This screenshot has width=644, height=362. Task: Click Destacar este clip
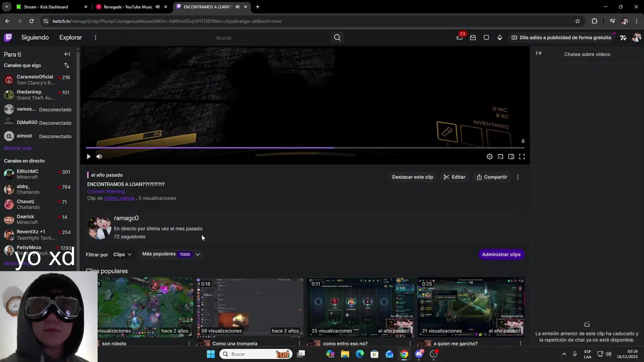(413, 177)
